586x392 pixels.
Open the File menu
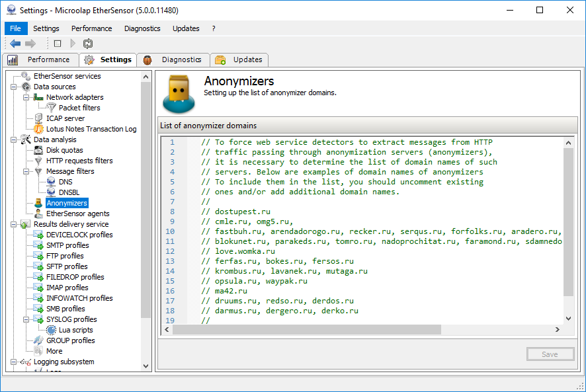click(x=16, y=28)
